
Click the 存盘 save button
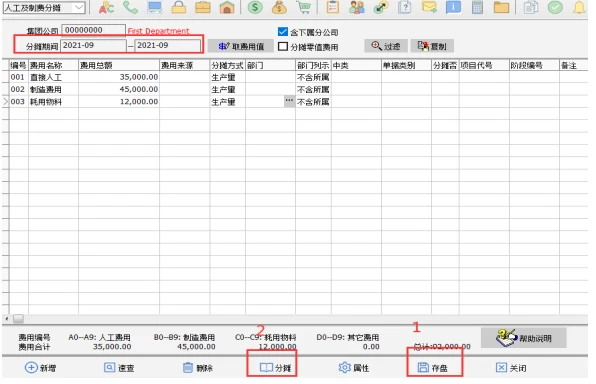[x=433, y=368]
